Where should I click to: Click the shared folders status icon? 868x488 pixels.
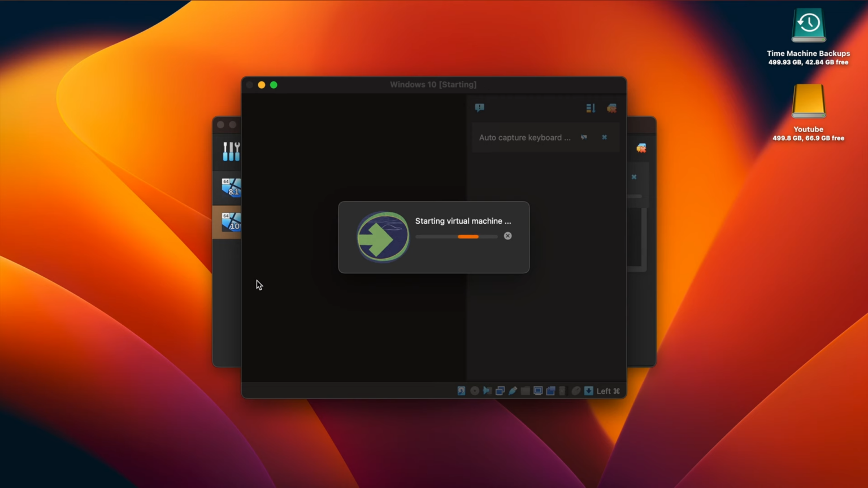coord(525,390)
